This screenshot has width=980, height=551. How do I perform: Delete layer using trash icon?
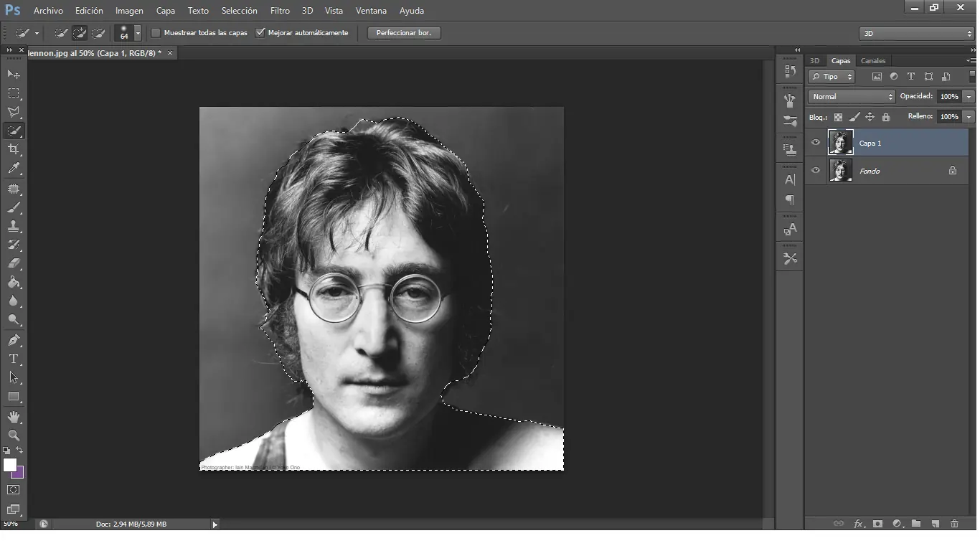[953, 524]
